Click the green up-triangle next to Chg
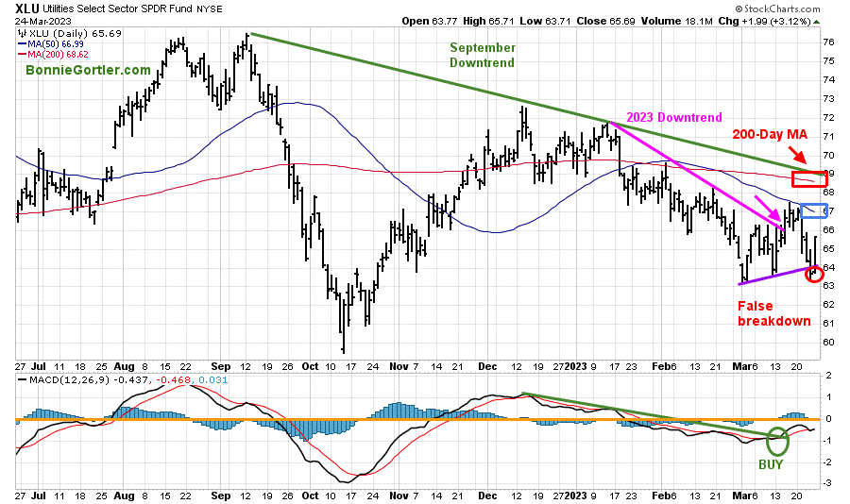The image size is (850, 504). (817, 22)
